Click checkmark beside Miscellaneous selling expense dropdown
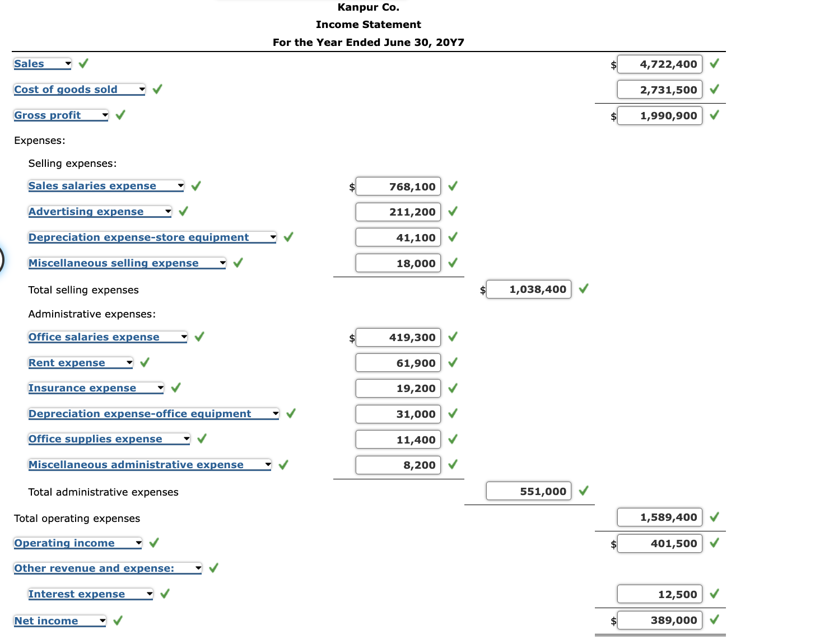 (238, 263)
